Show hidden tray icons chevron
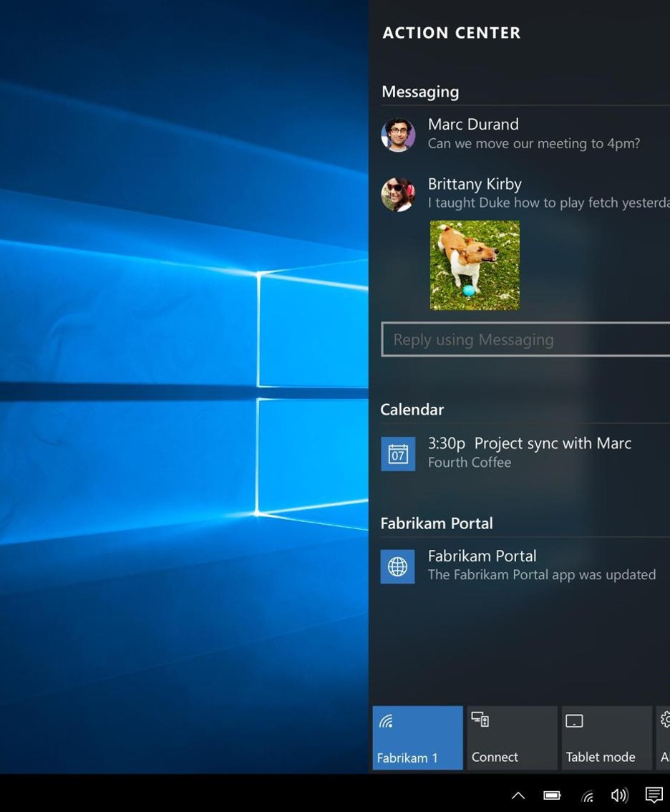Screen dimensions: 670x812 pyautogui.click(x=518, y=796)
